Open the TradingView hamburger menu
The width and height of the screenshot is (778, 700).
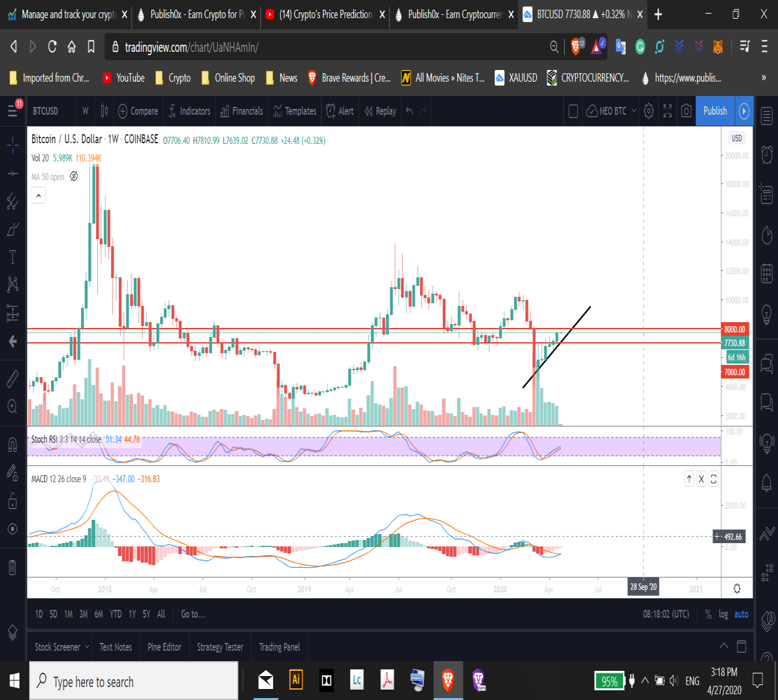13,111
